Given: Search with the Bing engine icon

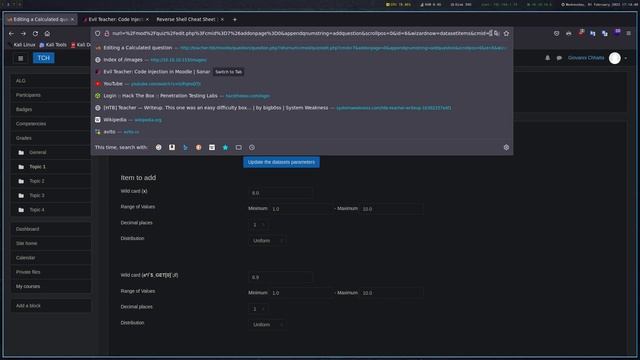Looking at the screenshot, I should click(185, 147).
